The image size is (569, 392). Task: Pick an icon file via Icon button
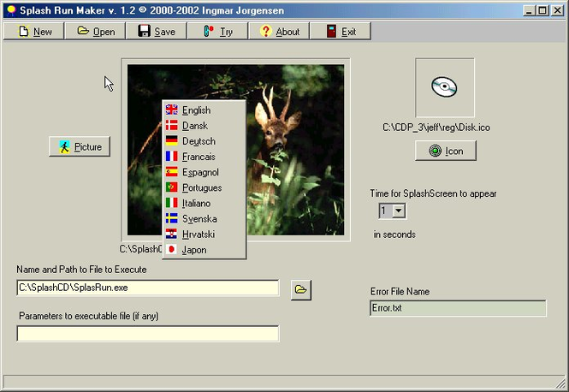(445, 151)
